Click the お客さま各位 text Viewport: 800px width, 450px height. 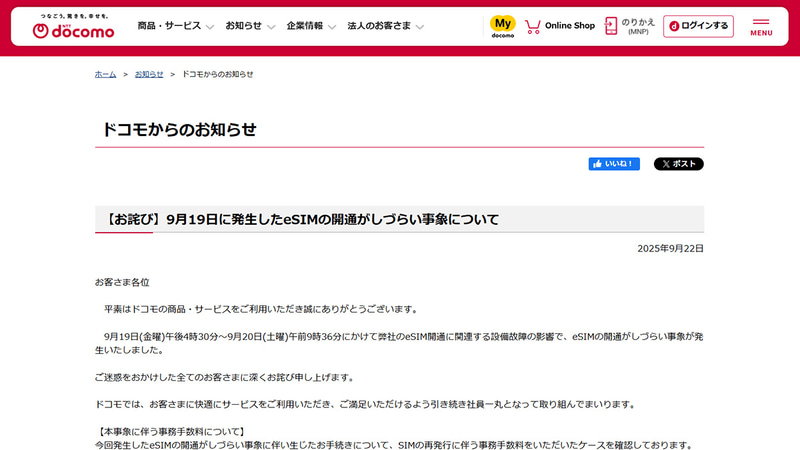point(122,283)
